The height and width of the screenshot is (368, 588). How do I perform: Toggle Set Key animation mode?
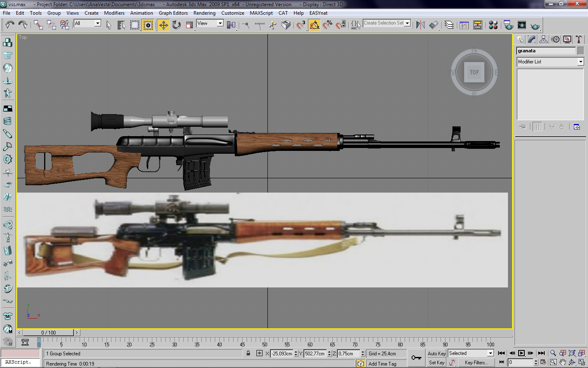(437, 363)
